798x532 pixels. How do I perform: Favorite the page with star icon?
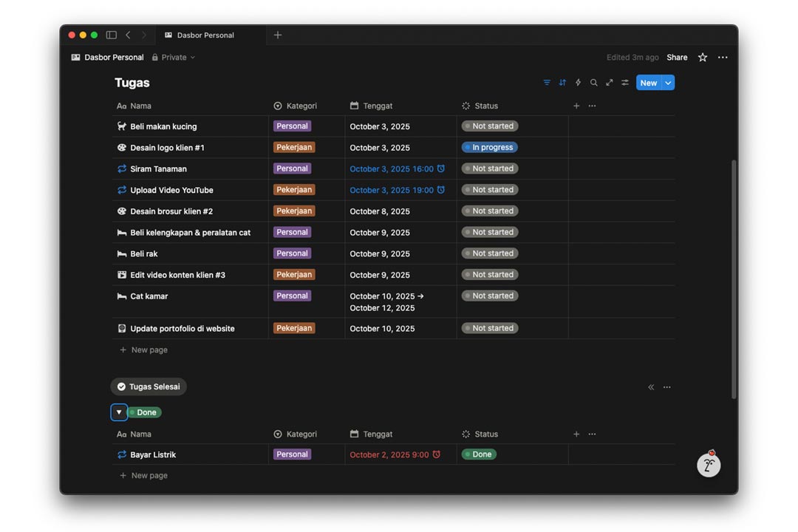[703, 58]
